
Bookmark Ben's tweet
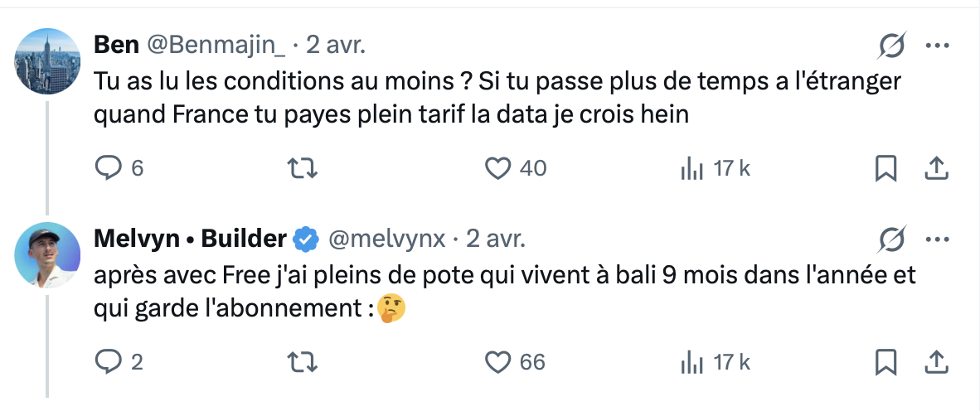(x=886, y=168)
